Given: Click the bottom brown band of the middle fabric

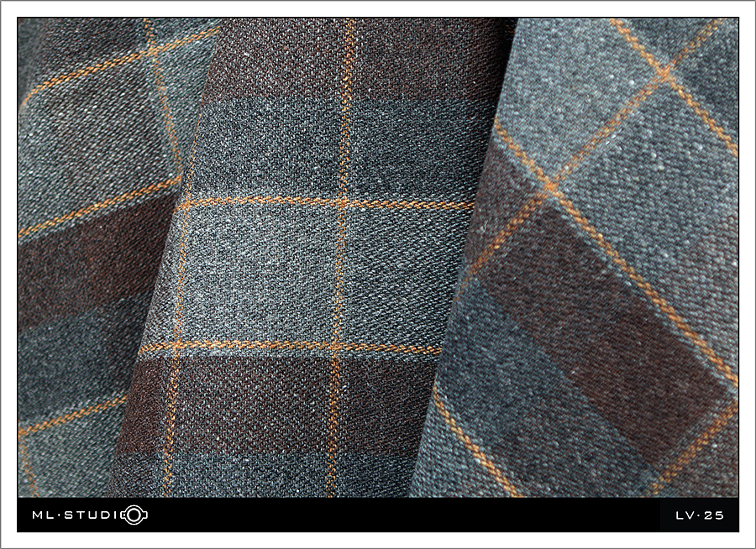Looking at the screenshot, I should coord(252,403).
